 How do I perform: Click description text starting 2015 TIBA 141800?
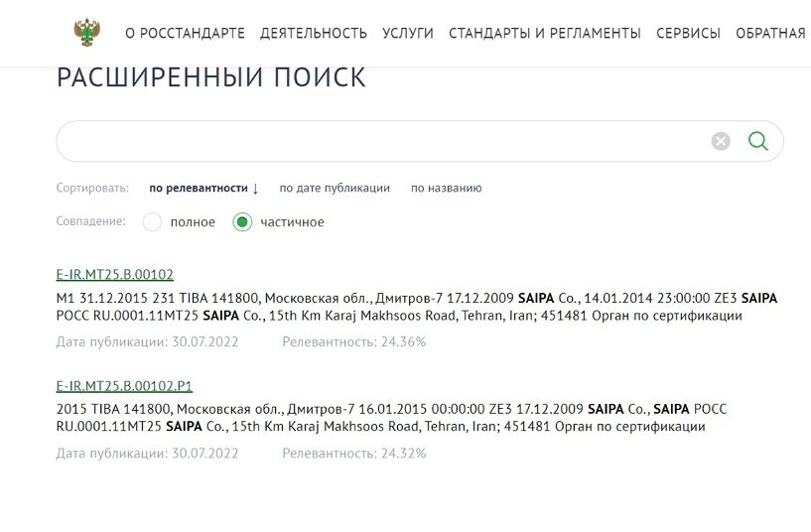[x=391, y=418]
